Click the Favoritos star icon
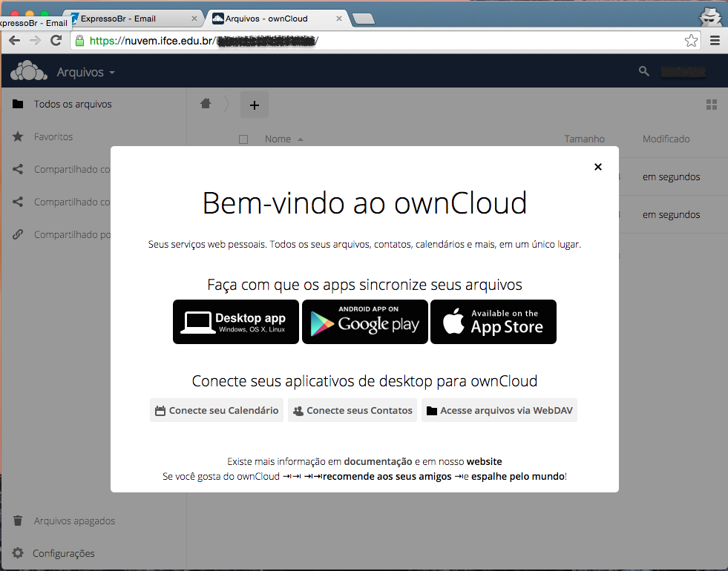Viewport: 728px width, 571px height. pos(18,136)
